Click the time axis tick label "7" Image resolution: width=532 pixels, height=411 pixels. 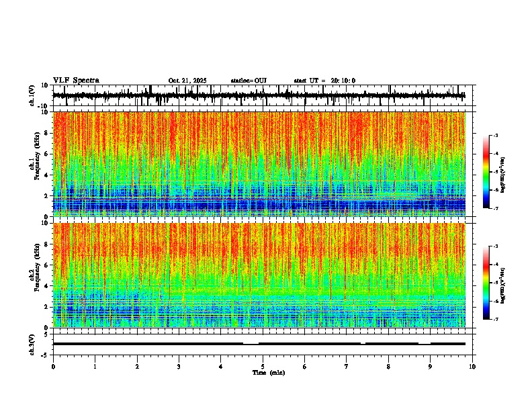point(347,367)
